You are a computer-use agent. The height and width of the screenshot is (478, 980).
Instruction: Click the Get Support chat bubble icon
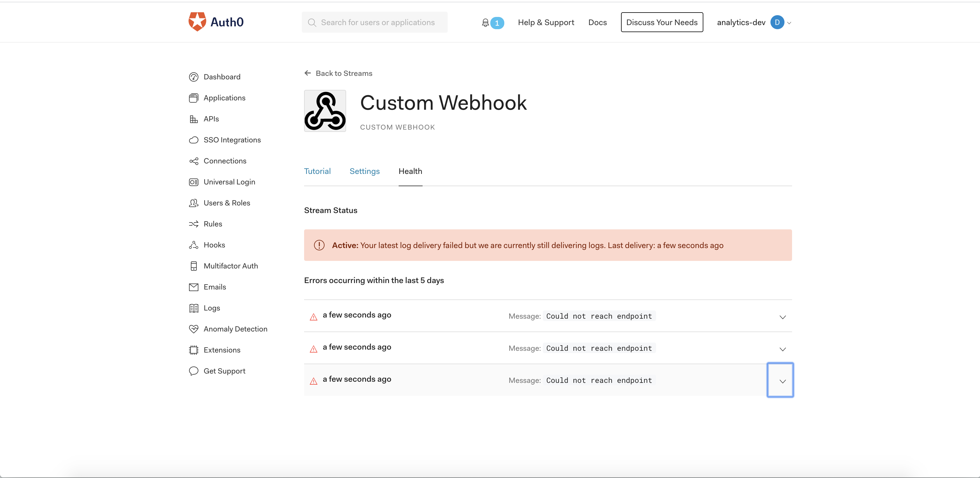tap(194, 371)
